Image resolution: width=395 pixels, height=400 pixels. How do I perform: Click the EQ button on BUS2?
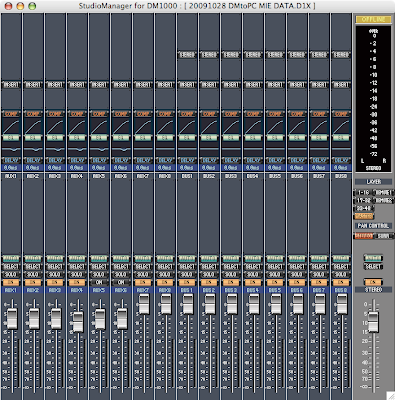click(209, 138)
